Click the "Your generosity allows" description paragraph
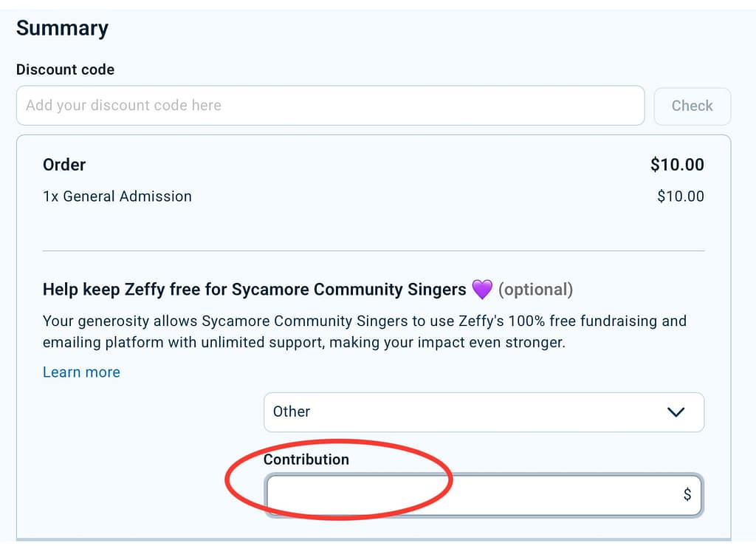 pos(364,332)
